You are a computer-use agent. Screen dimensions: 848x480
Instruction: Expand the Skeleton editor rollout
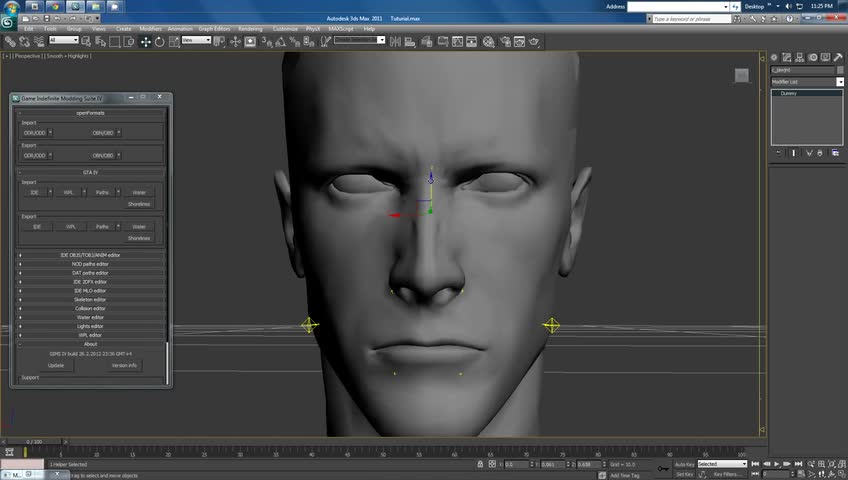click(x=90, y=299)
